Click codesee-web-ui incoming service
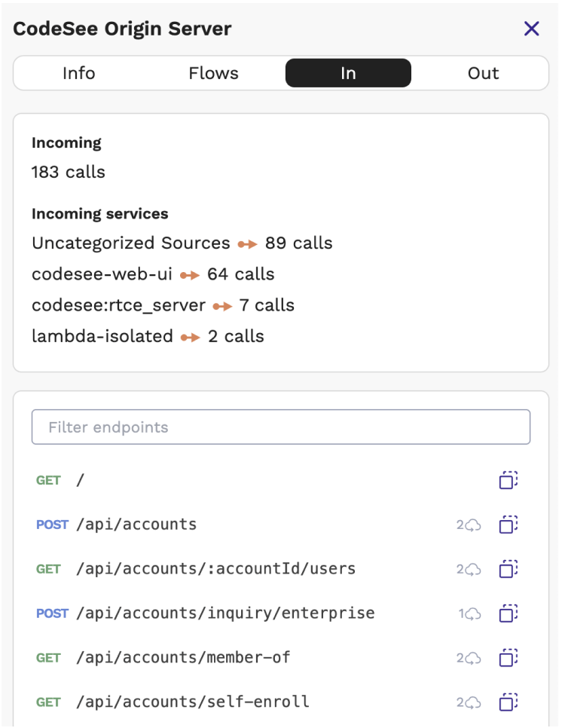562x728 pixels. click(x=102, y=274)
